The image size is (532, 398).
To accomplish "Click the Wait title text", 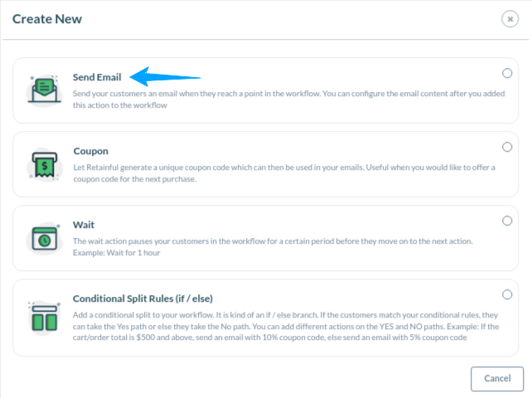I will 84,225.
